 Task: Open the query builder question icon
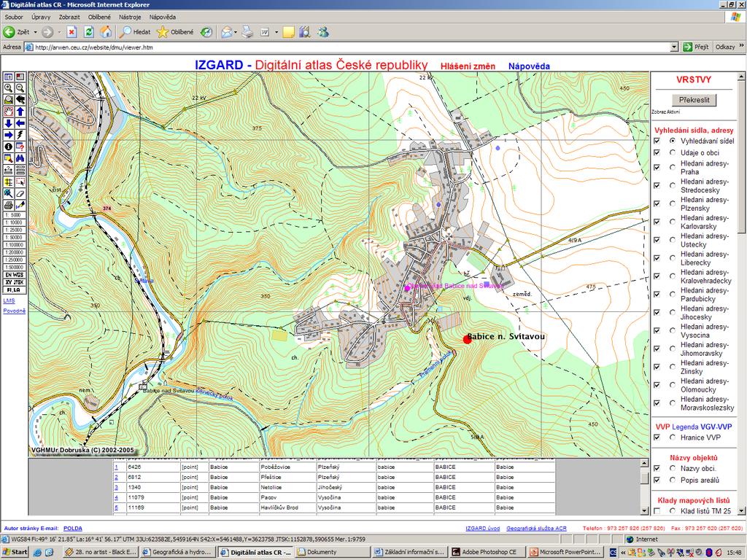point(20,147)
